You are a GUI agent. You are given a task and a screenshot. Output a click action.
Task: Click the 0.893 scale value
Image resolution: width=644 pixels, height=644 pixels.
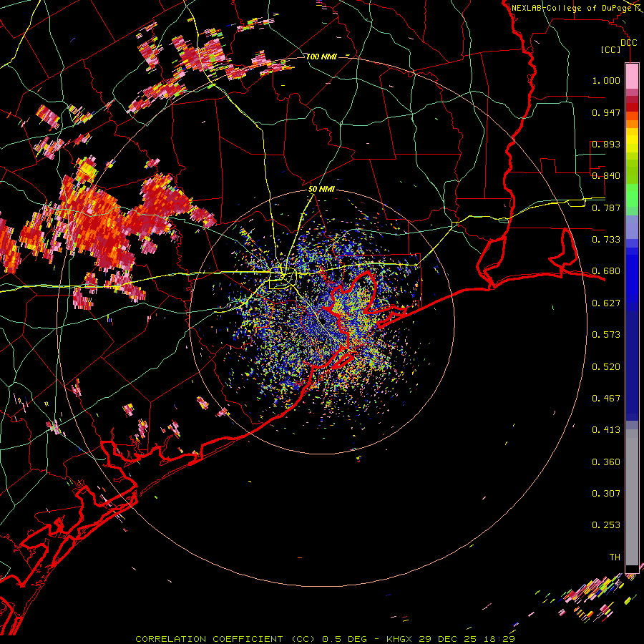click(606, 144)
